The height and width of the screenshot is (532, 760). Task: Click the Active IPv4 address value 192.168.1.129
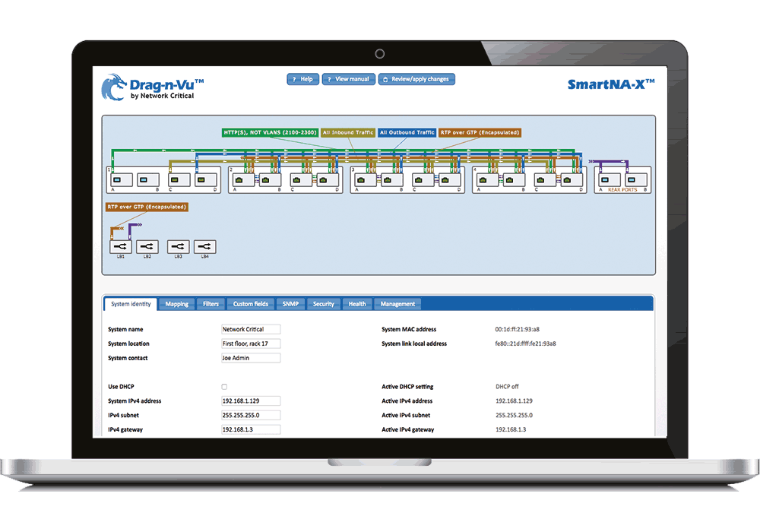(514, 401)
